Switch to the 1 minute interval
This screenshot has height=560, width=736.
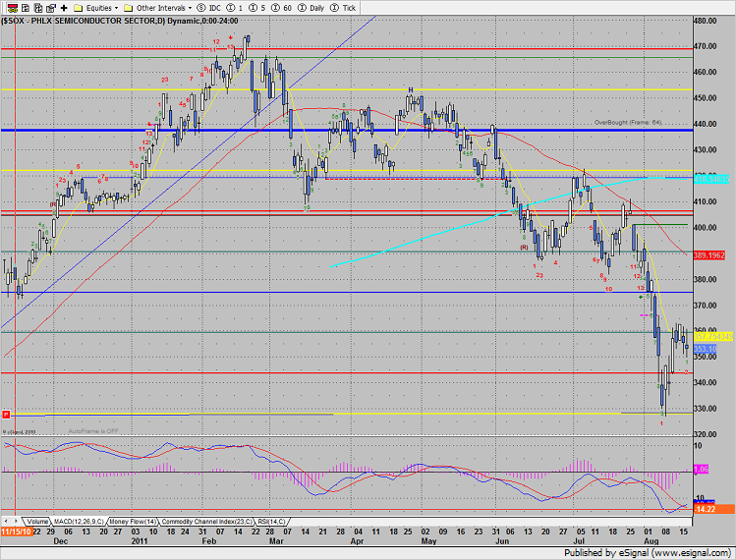(x=235, y=8)
